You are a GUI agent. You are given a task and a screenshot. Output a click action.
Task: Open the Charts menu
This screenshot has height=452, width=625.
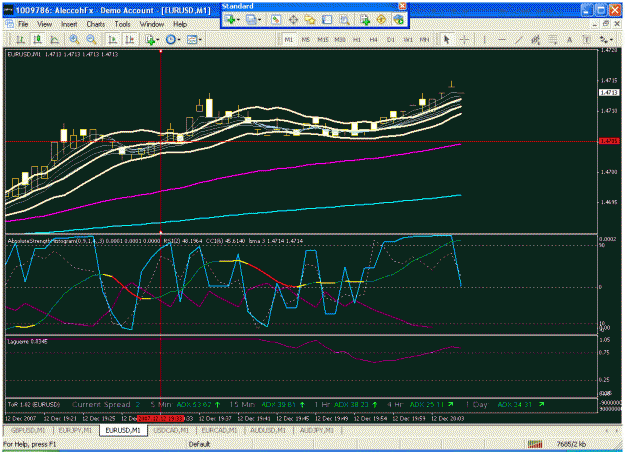click(96, 24)
